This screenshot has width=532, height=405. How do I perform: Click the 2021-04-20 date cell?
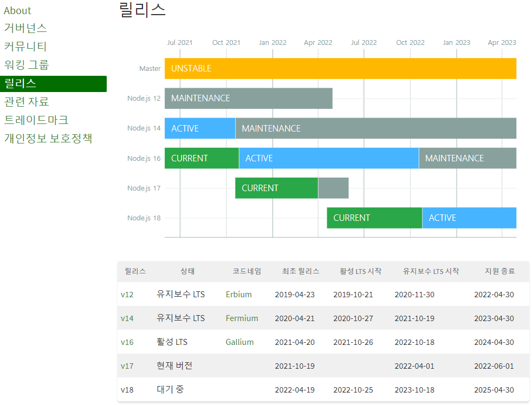point(295,342)
